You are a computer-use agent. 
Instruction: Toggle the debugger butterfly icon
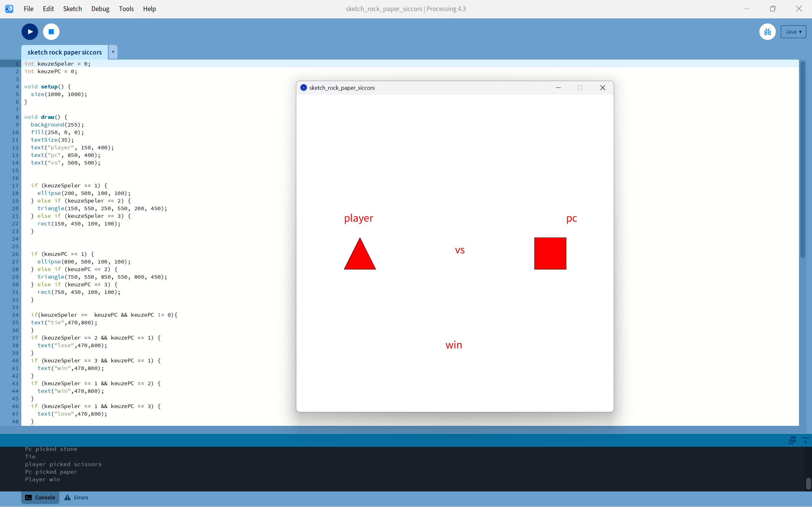click(767, 32)
